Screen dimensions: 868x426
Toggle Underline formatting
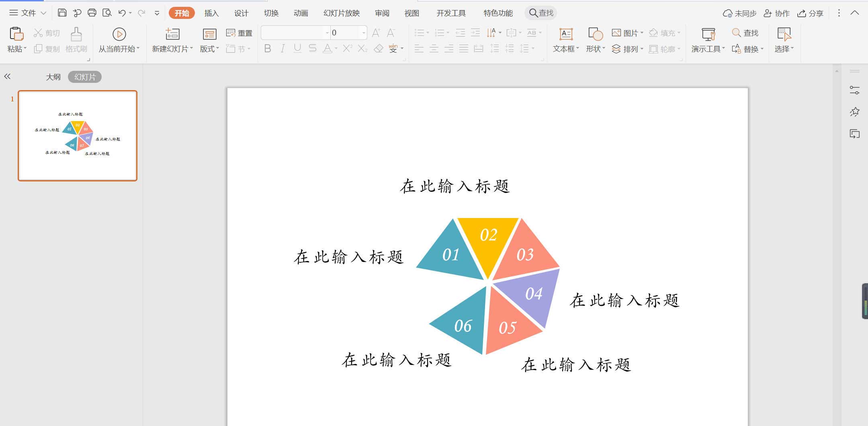pyautogui.click(x=297, y=49)
